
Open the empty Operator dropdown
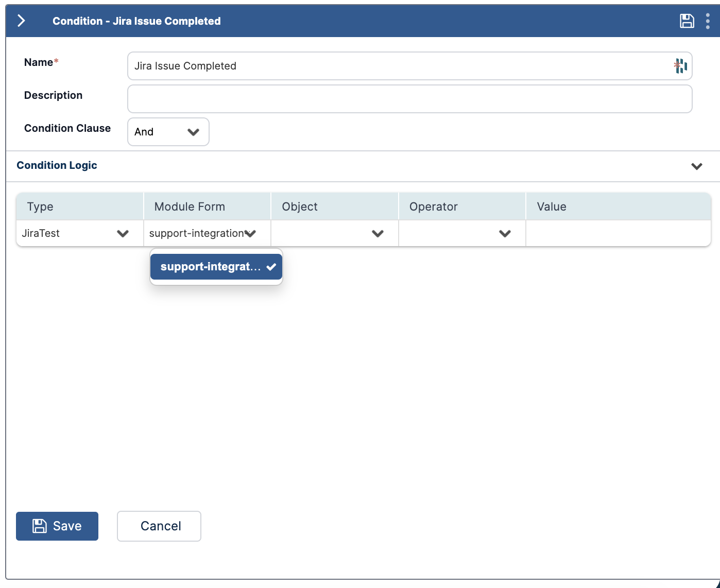tap(462, 233)
